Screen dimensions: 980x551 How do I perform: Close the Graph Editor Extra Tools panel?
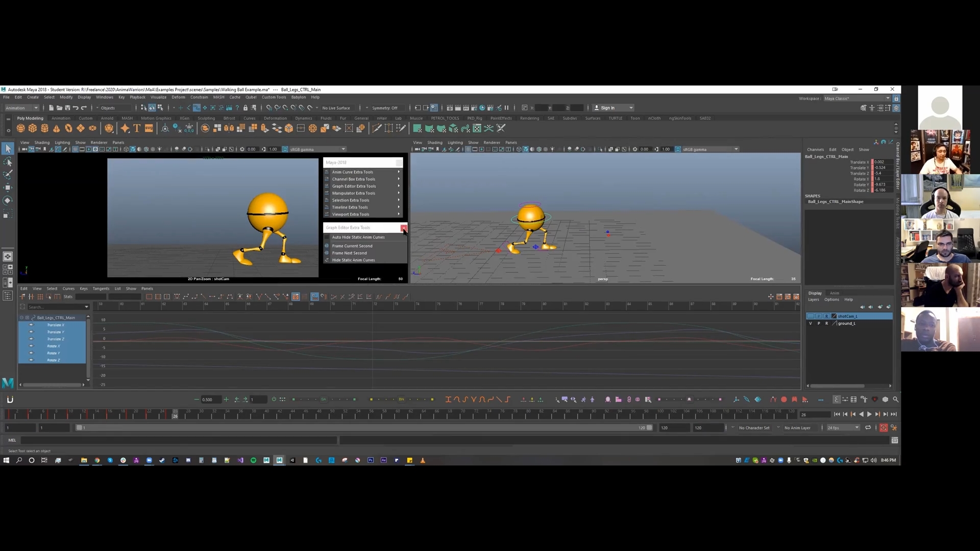click(x=403, y=228)
